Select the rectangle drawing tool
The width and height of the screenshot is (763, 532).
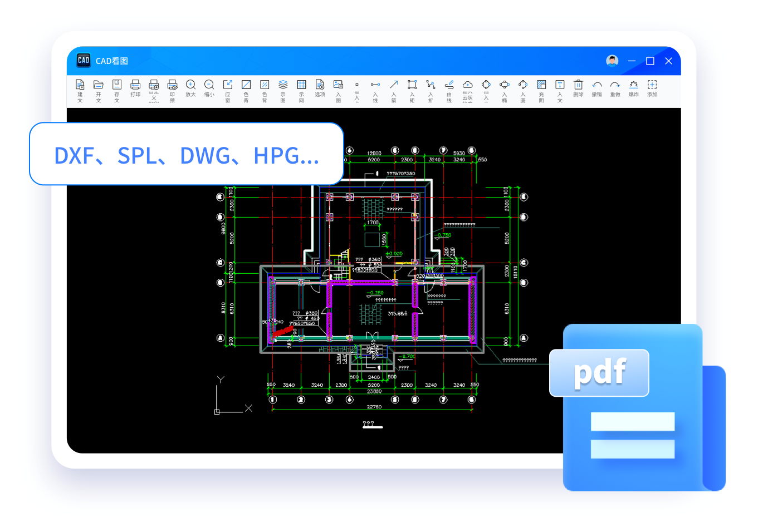click(x=412, y=85)
